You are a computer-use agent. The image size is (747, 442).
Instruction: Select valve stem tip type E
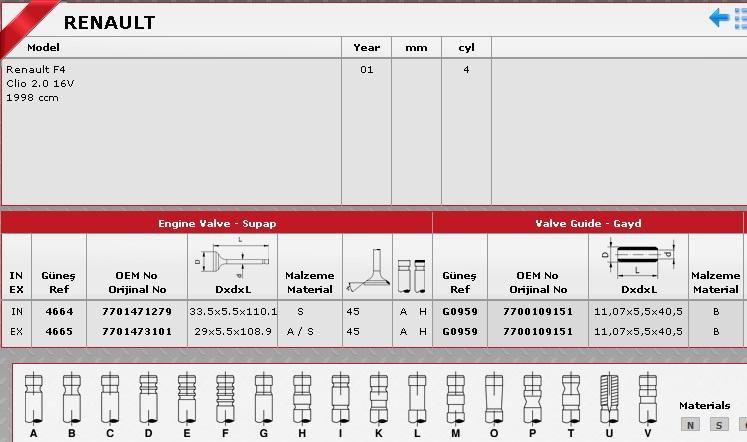187,405
